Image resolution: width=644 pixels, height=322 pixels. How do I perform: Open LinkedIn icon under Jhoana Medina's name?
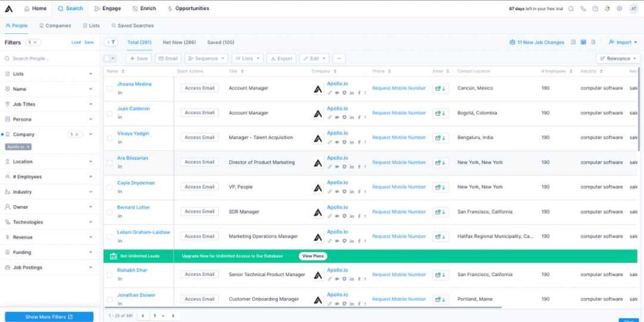coord(120,92)
